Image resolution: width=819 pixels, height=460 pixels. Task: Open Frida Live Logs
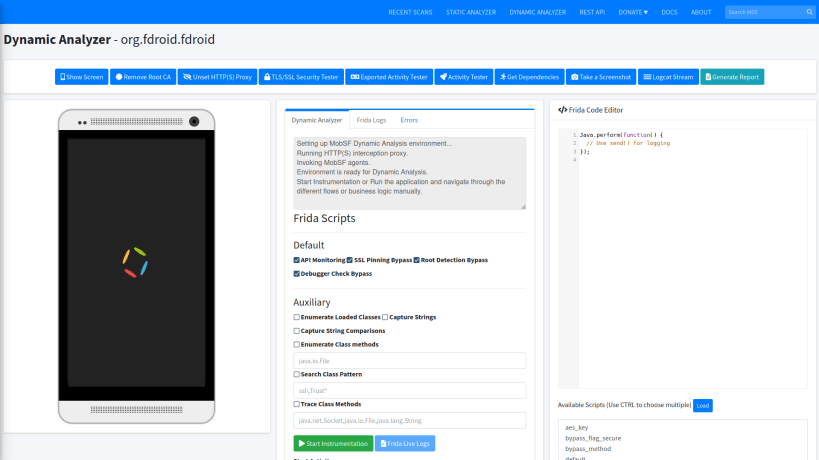405,443
